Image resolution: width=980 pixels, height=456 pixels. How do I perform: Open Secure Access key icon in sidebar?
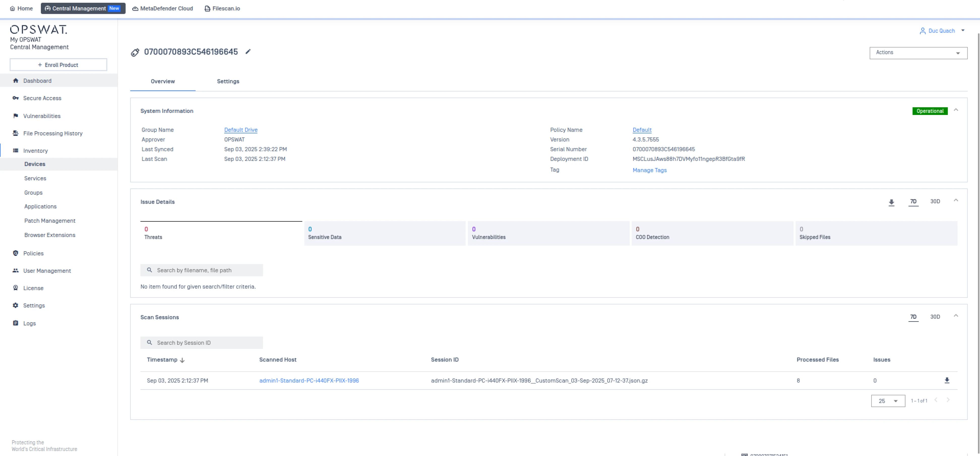coord(16,98)
